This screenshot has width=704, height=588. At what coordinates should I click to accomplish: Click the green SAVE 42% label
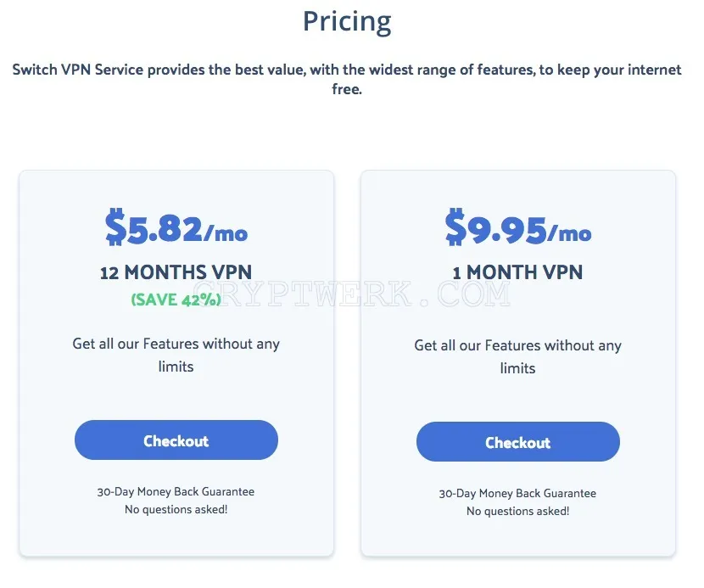[176, 300]
